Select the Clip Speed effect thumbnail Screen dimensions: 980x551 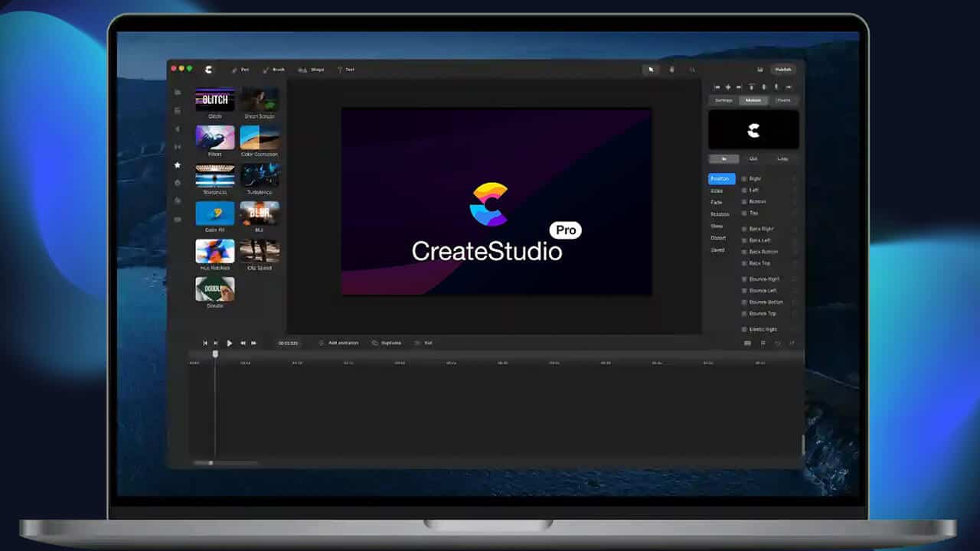(x=260, y=251)
